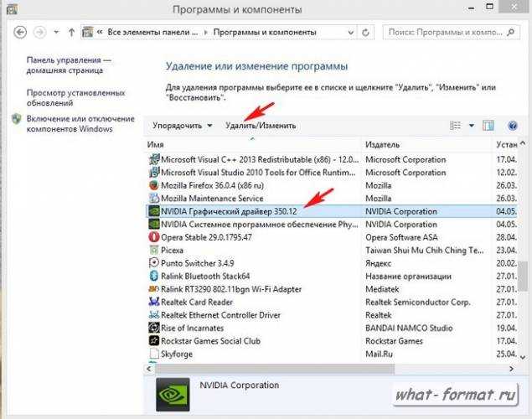This screenshot has height=419, width=532.
Task: Open Панель управления домашняя страница link
Action: point(69,65)
